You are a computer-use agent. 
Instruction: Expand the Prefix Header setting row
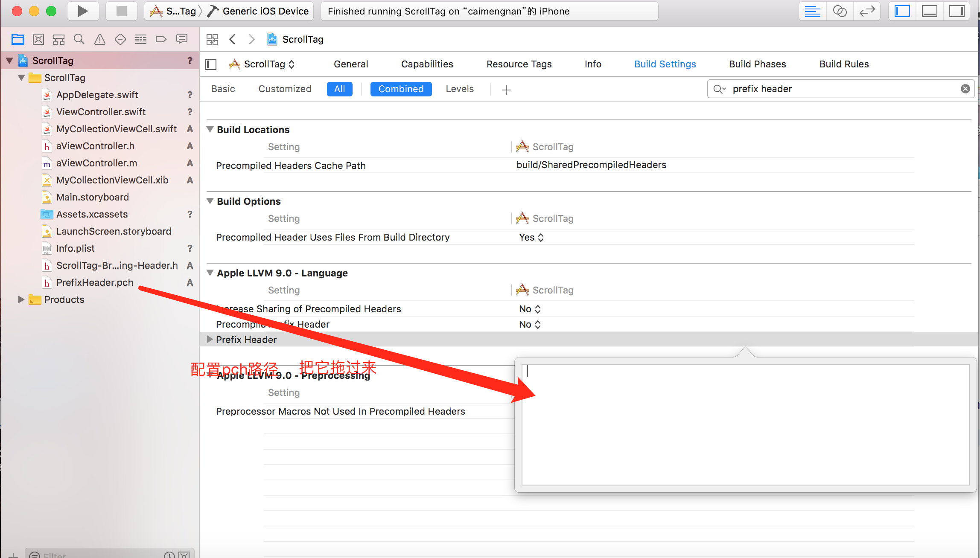tap(210, 339)
